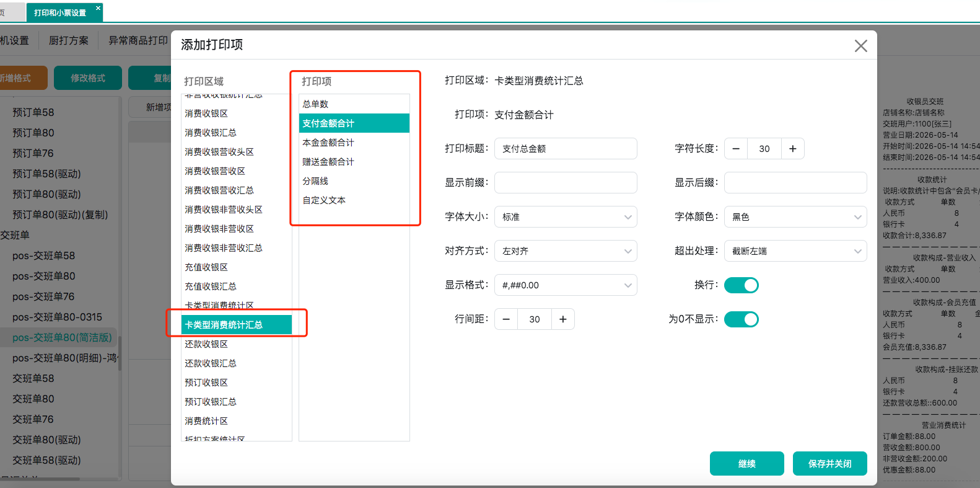The image size is (980, 488).
Task: Increase 字符长度 with the plus button
Action: [792, 149]
